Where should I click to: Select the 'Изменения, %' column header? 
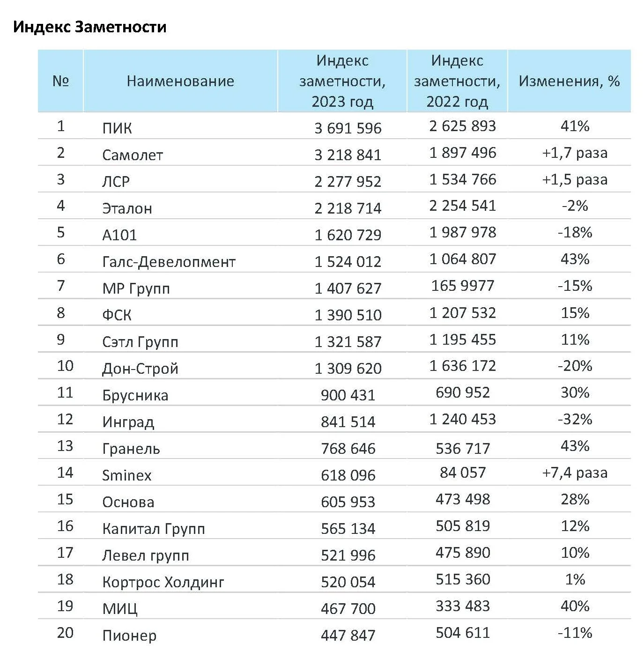pyautogui.click(x=569, y=81)
